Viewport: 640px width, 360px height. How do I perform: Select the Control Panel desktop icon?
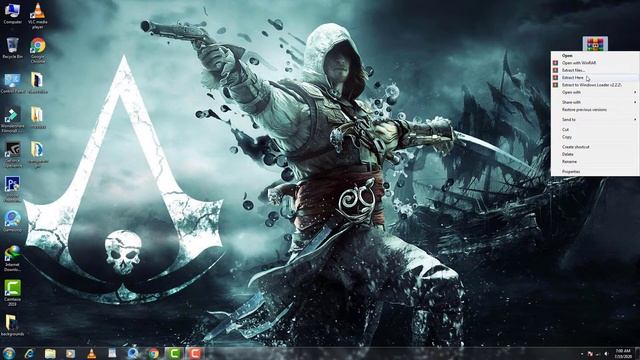12,83
